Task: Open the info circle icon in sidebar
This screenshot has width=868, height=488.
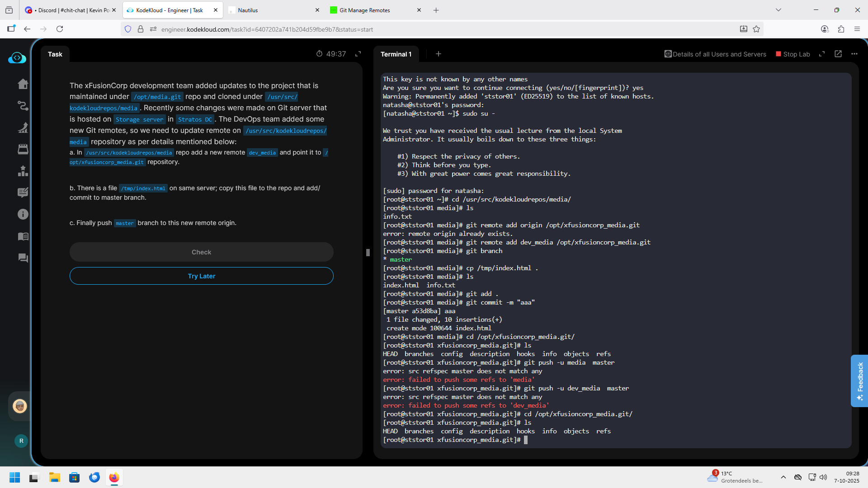Action: 23,215
